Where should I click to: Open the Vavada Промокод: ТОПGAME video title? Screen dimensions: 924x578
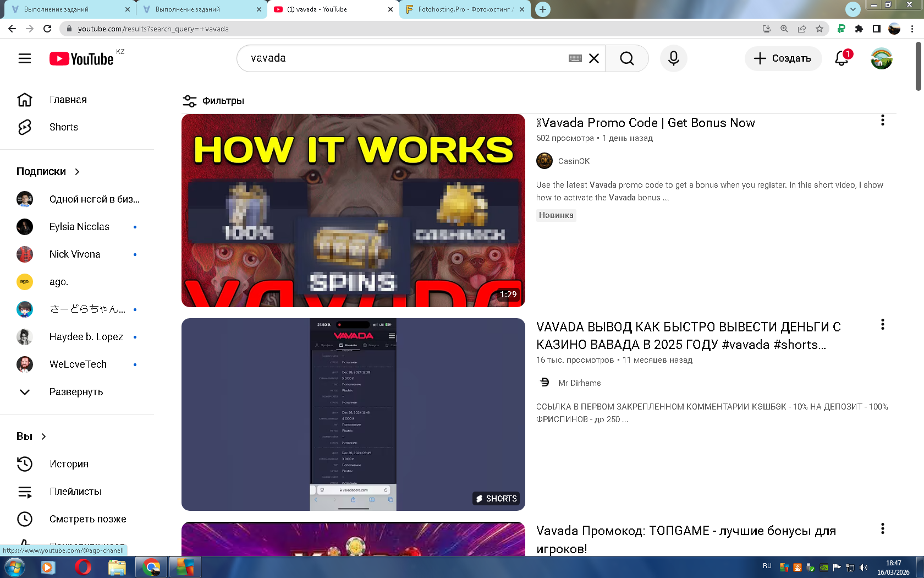pos(686,539)
